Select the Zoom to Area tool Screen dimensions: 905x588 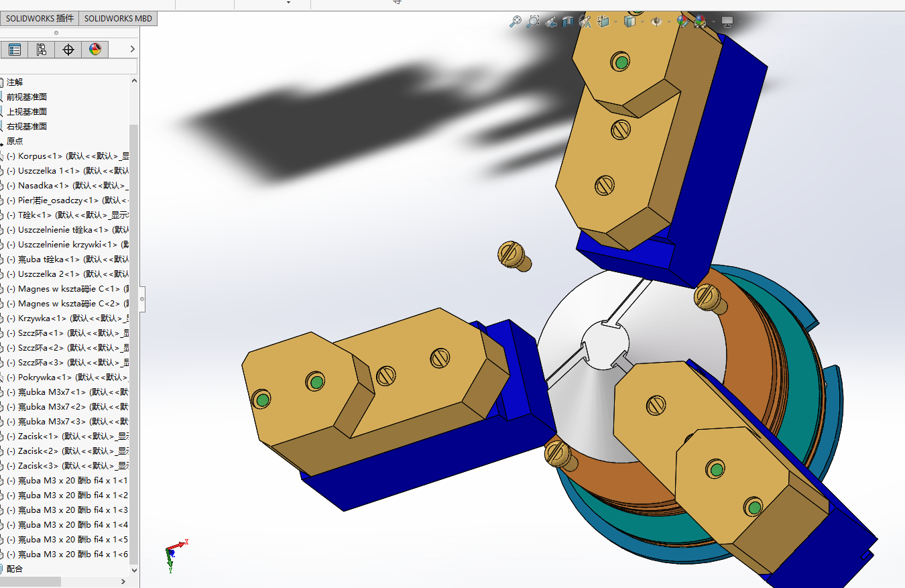(533, 22)
